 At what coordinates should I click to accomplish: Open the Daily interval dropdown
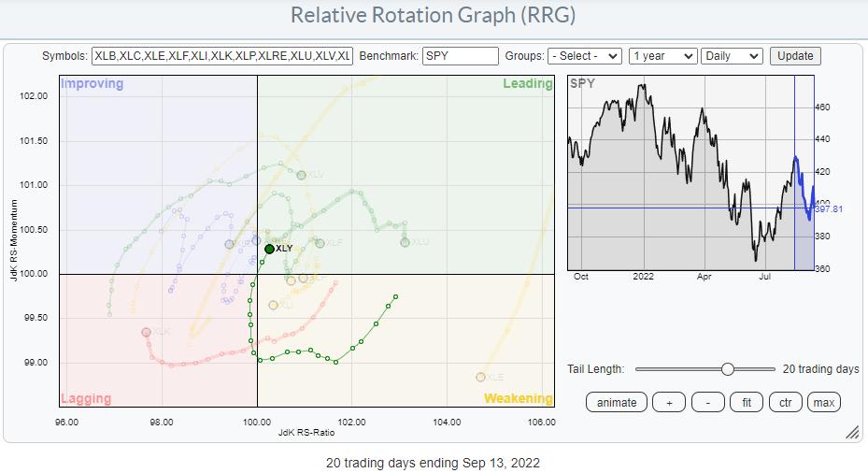click(x=731, y=56)
